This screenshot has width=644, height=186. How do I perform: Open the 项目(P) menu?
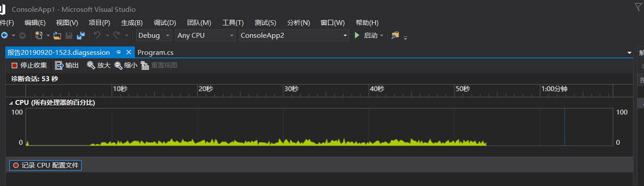click(x=99, y=23)
